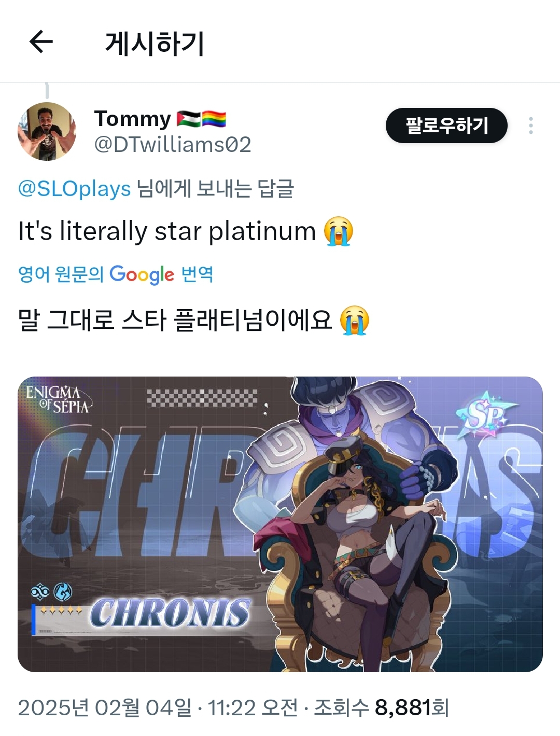Select the original tweet text
The image size is (560, 736).
[186, 231]
